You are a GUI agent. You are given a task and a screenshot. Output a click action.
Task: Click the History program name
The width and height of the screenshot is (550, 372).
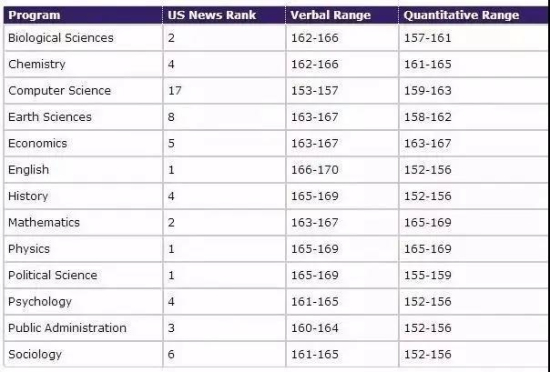(x=28, y=196)
